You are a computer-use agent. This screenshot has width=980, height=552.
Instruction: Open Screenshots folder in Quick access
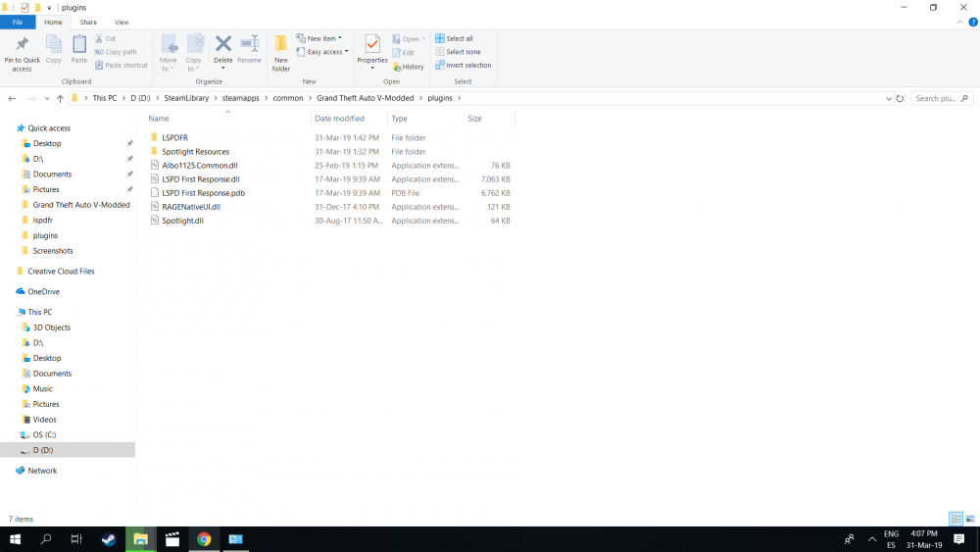[53, 251]
